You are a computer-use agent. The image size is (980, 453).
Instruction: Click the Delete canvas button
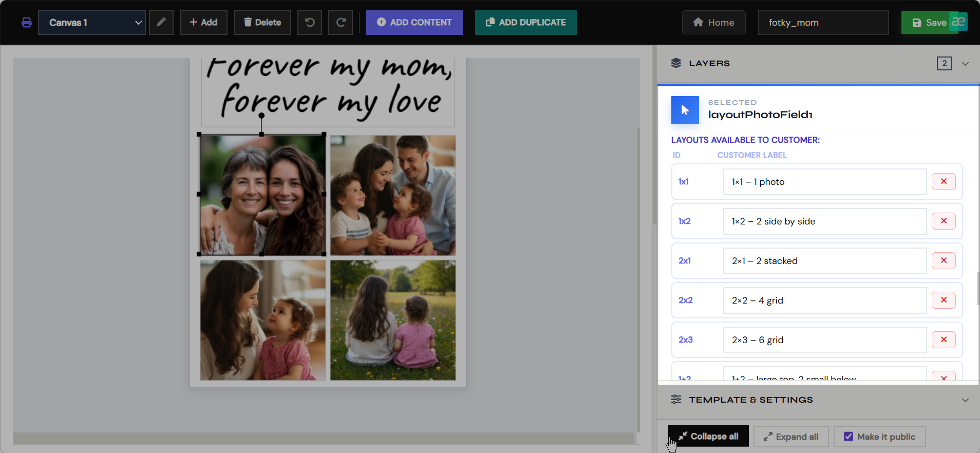(262, 23)
